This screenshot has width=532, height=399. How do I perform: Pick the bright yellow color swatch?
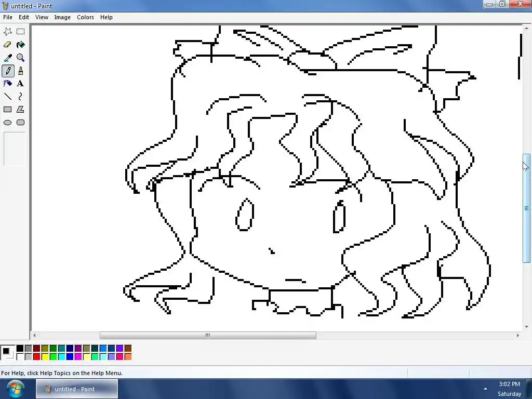(x=45, y=356)
